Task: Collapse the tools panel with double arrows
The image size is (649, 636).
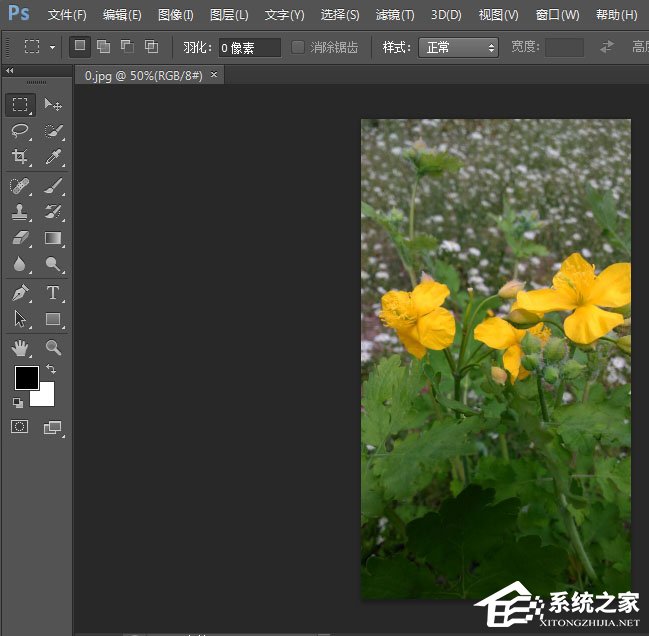Action: coord(10,72)
